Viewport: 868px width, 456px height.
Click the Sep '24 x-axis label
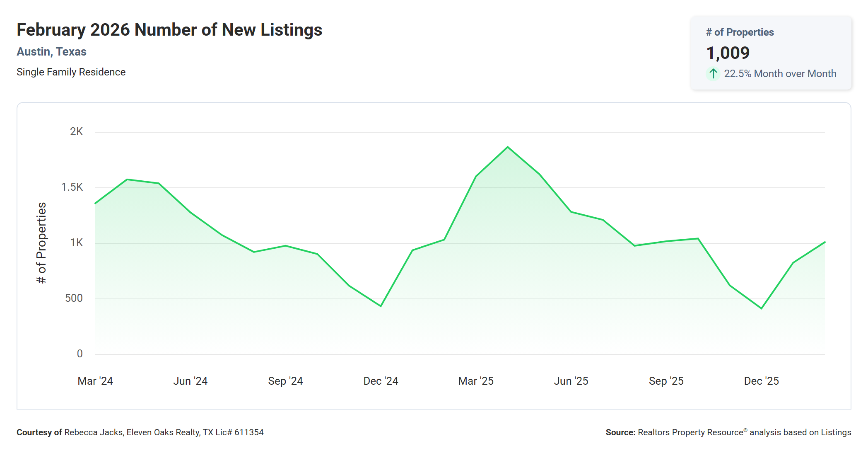[285, 381]
